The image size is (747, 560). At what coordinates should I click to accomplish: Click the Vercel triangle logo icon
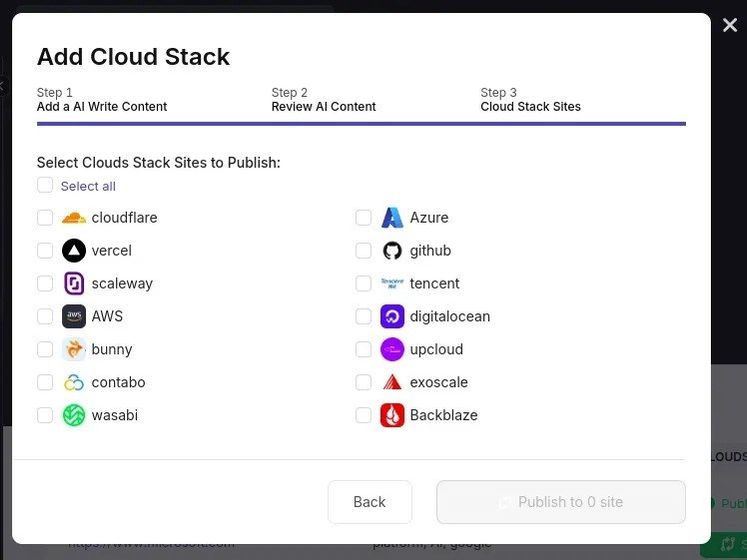pos(74,251)
